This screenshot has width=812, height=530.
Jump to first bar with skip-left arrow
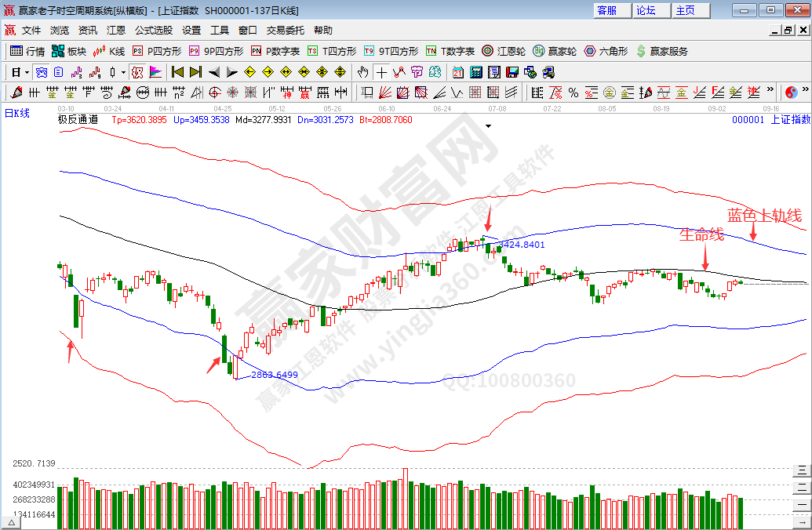178,72
